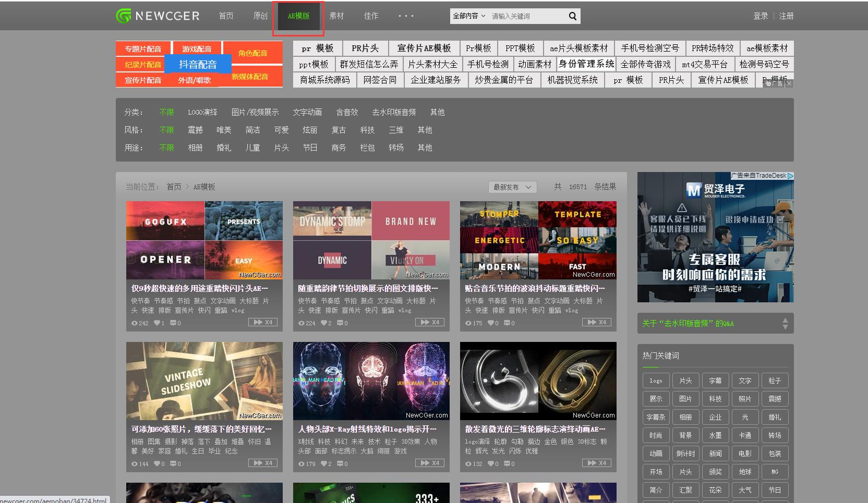
Task: Click the NEWCGER logo icon
Action: (123, 15)
